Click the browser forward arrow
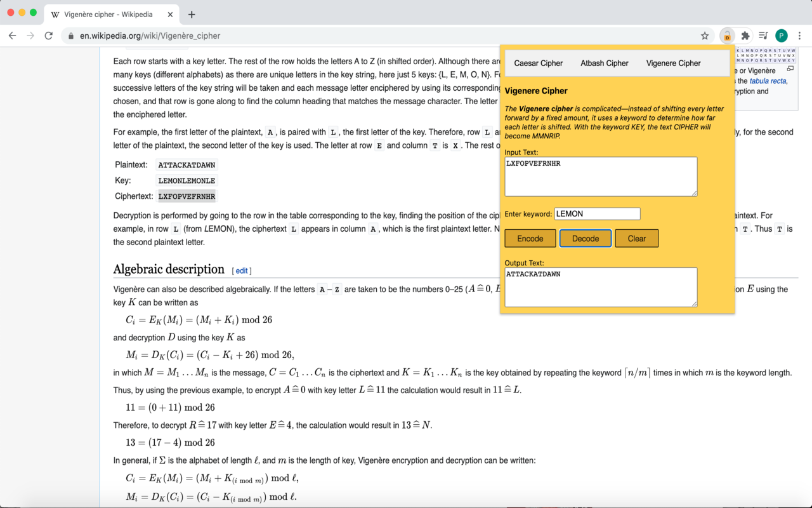The image size is (812, 508). click(30, 36)
